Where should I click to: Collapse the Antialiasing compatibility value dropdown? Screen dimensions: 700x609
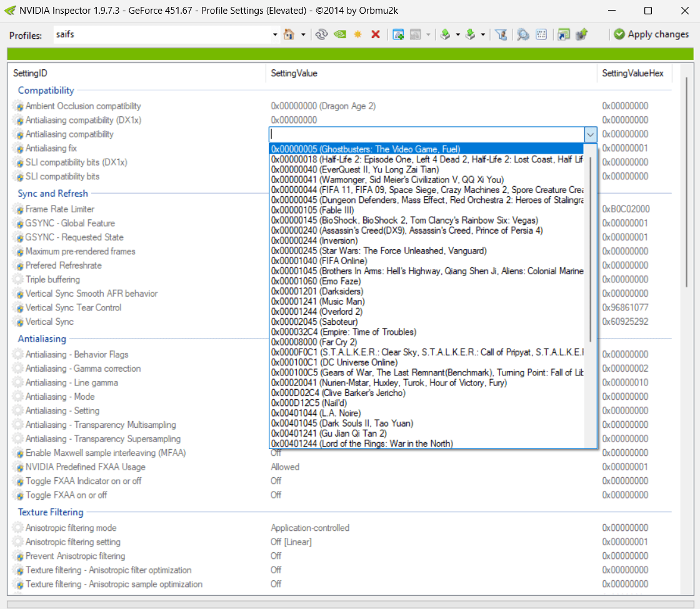(x=589, y=134)
